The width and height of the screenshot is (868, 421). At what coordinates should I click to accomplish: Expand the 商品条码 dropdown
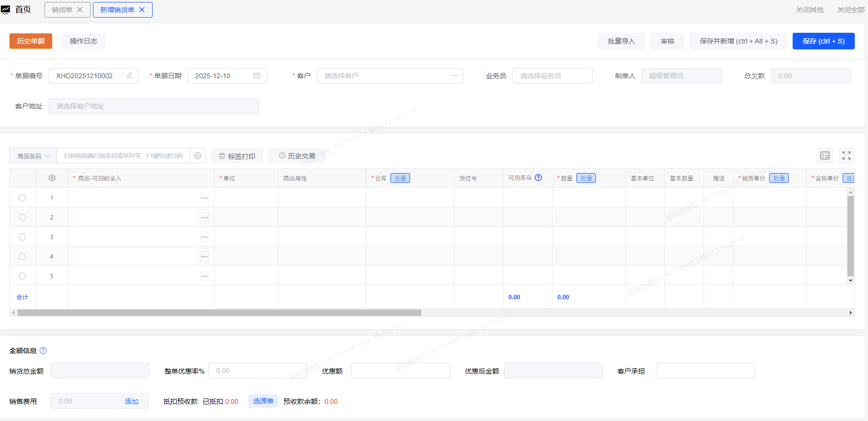point(33,156)
